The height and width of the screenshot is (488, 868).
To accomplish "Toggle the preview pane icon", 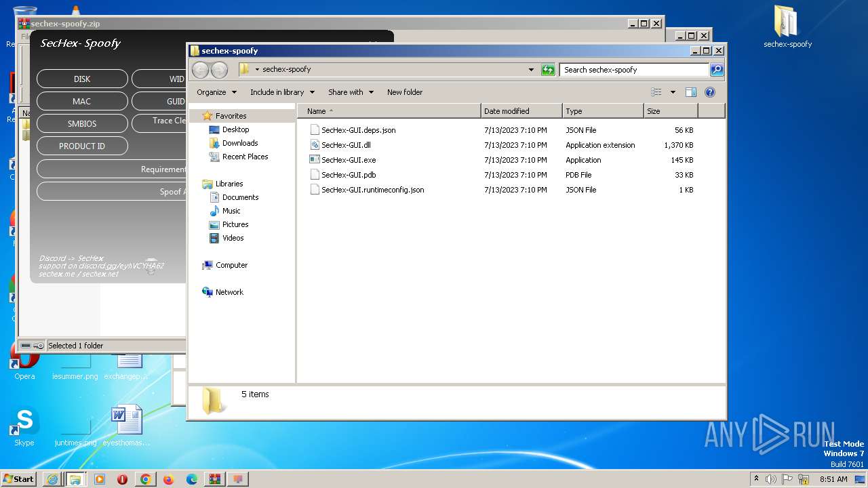I will click(x=691, y=92).
